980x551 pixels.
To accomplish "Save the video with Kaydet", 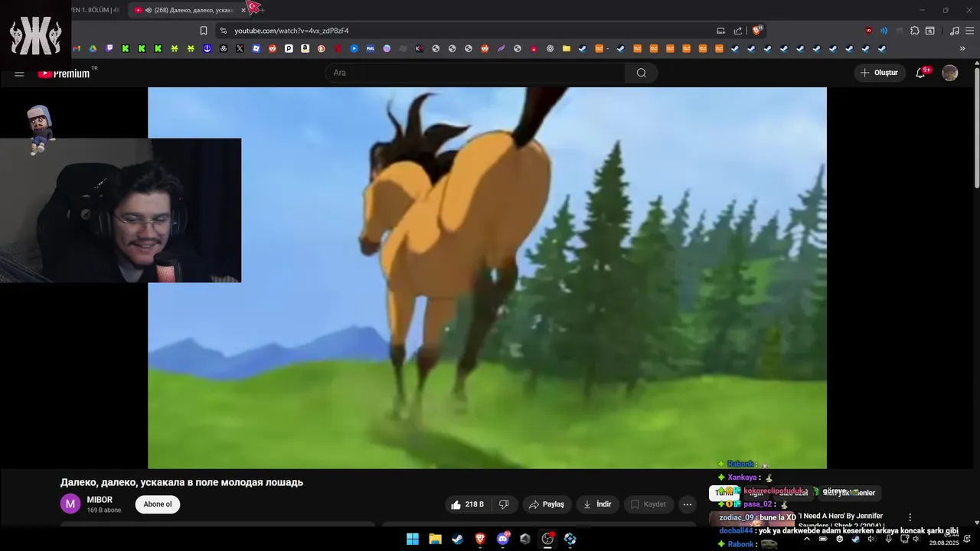I will coord(648,504).
